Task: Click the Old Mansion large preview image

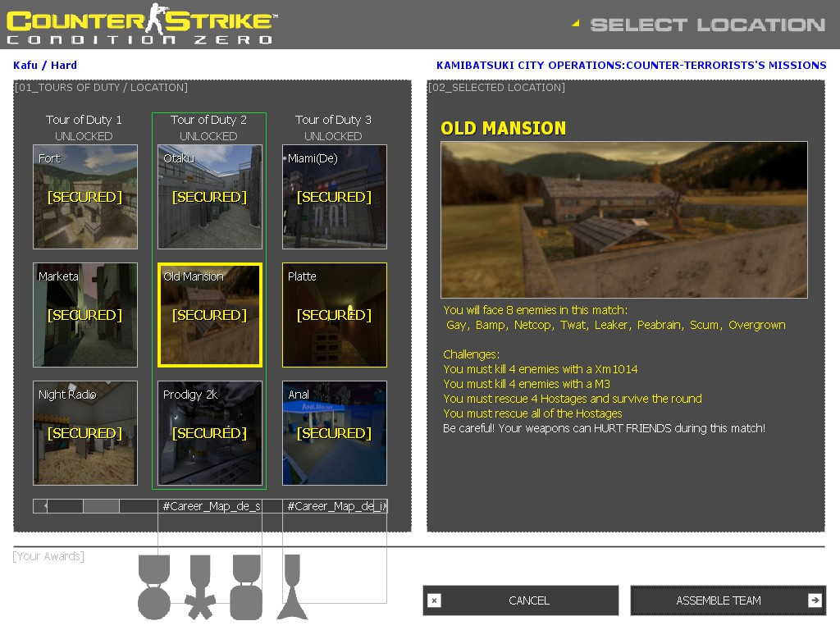Action: [624, 220]
